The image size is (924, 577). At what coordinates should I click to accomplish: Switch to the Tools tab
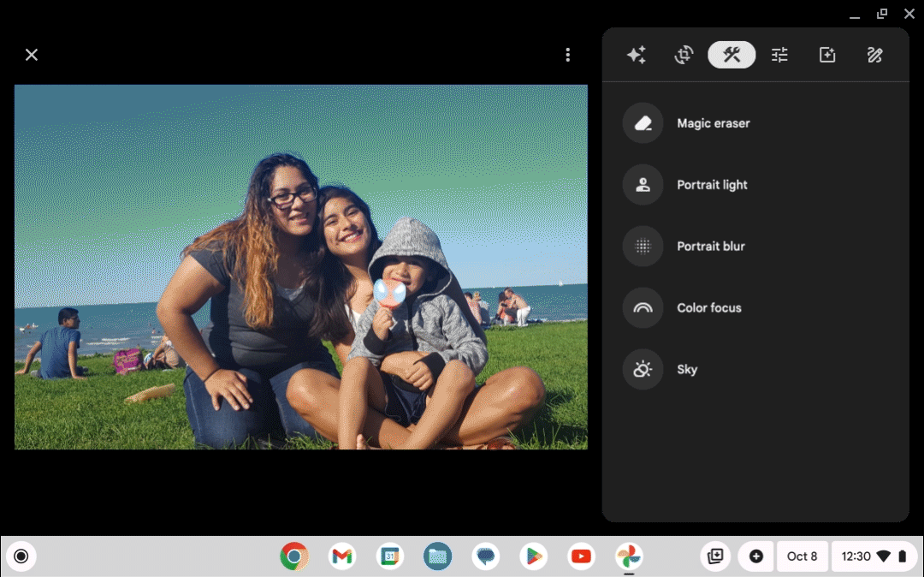(731, 54)
